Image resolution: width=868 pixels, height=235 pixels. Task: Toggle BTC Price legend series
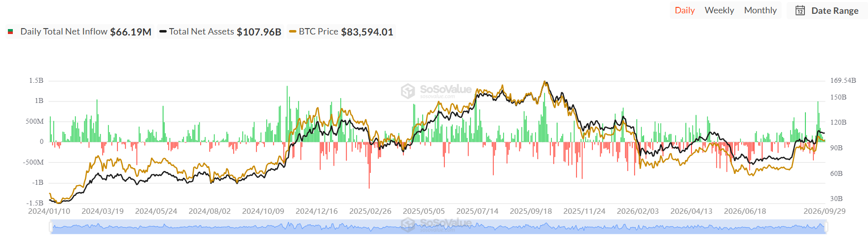pyautogui.click(x=341, y=32)
